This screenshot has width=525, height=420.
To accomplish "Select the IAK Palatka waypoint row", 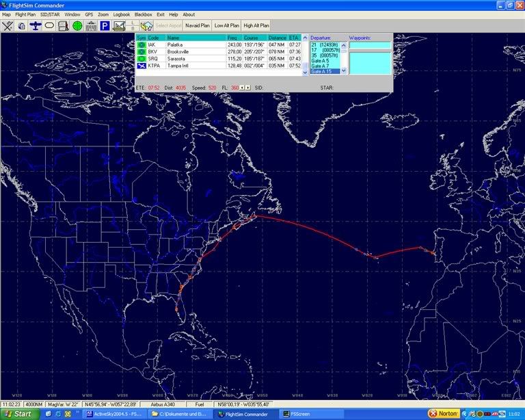I will coord(219,44).
